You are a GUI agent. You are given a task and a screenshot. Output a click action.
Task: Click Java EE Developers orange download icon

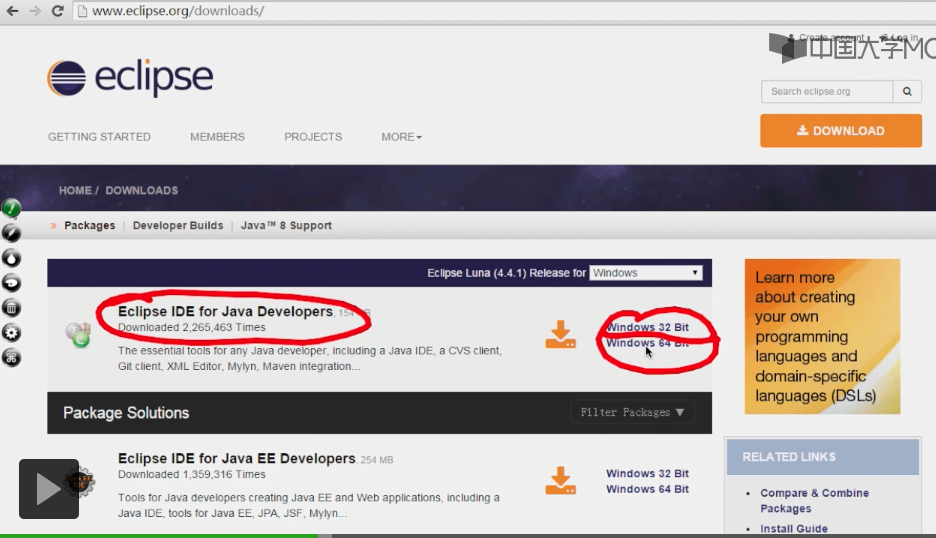(x=561, y=481)
